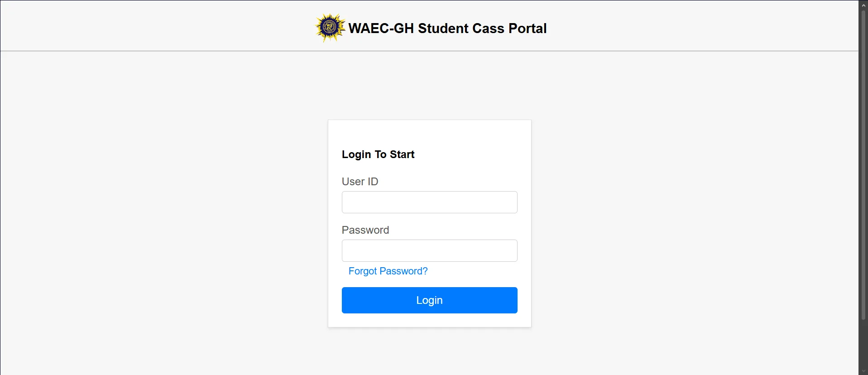868x375 pixels.
Task: Open the Forgot Password? link
Action: tap(388, 271)
